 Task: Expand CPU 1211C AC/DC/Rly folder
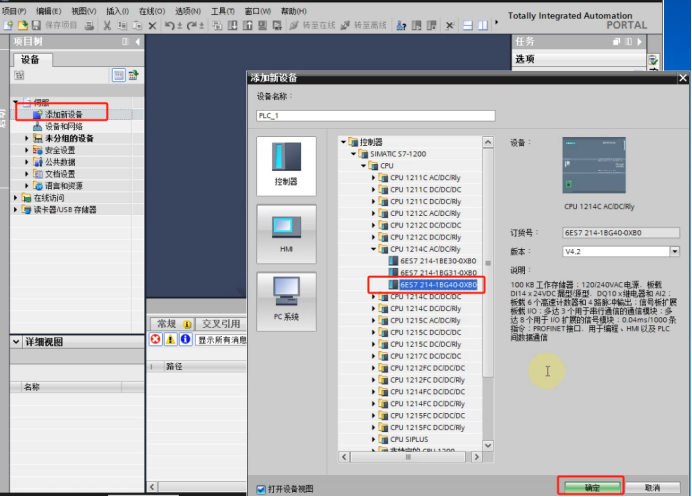pos(373,178)
